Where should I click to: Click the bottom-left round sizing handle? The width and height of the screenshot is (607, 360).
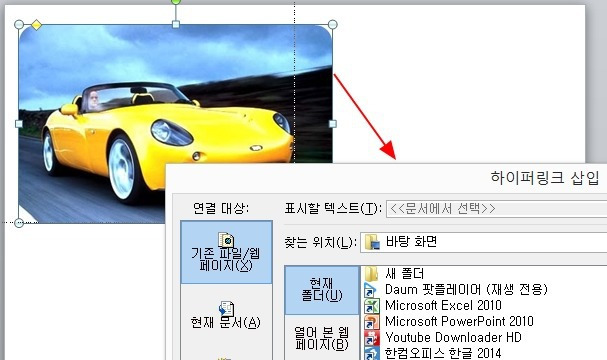tap(19, 223)
